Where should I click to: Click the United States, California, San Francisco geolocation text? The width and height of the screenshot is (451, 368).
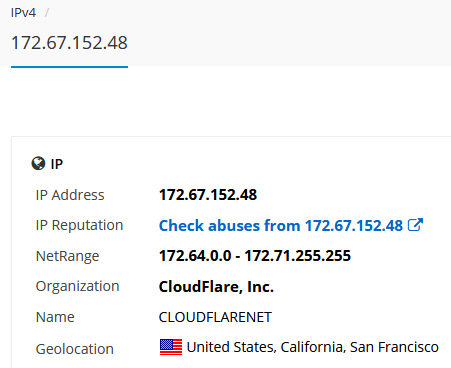coord(312,347)
